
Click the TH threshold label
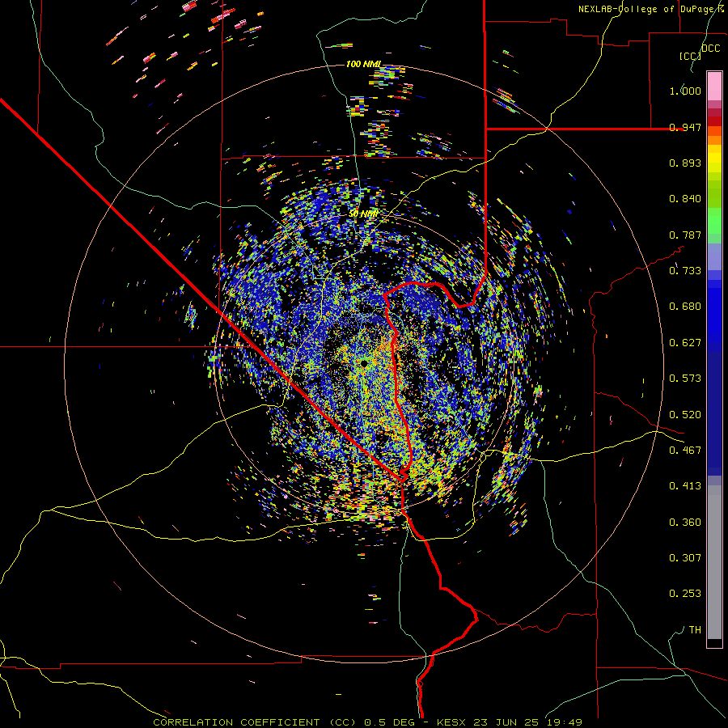pos(695,630)
